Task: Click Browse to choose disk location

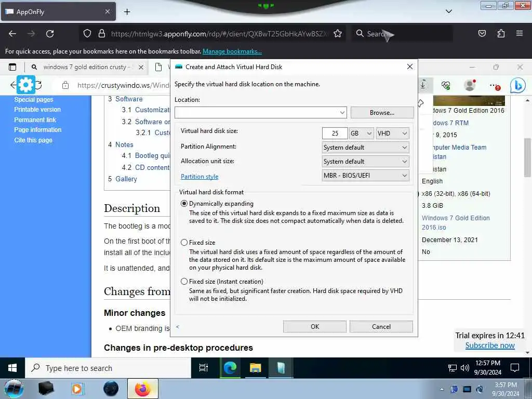Action: coord(382,113)
